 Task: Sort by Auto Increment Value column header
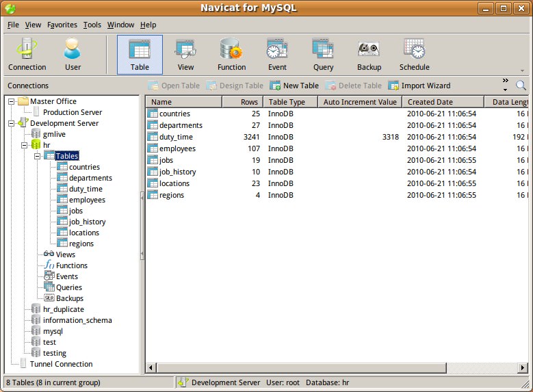[360, 102]
